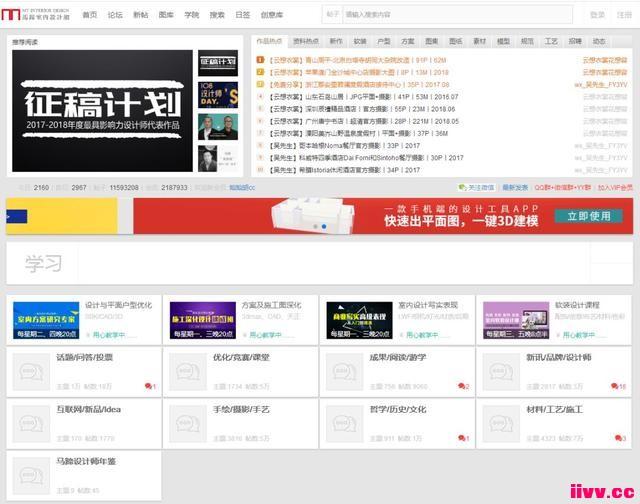The image size is (640, 504).
Task: Open the 帖子 search type dropdown
Action: point(333,15)
